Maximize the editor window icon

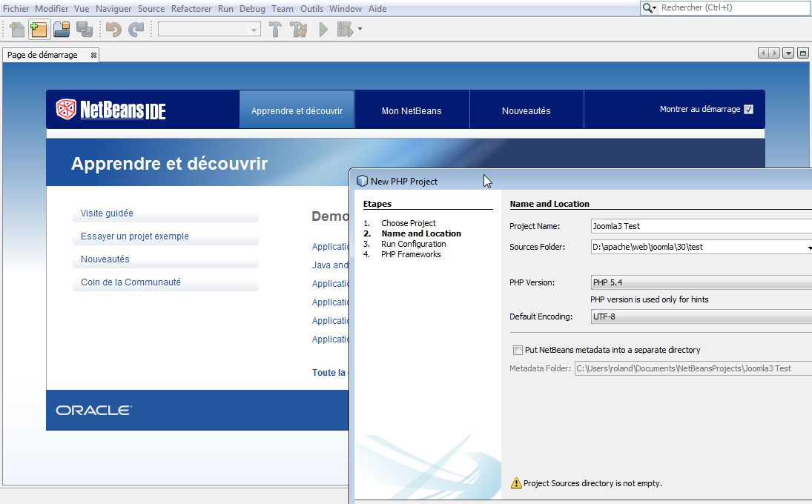click(x=802, y=53)
